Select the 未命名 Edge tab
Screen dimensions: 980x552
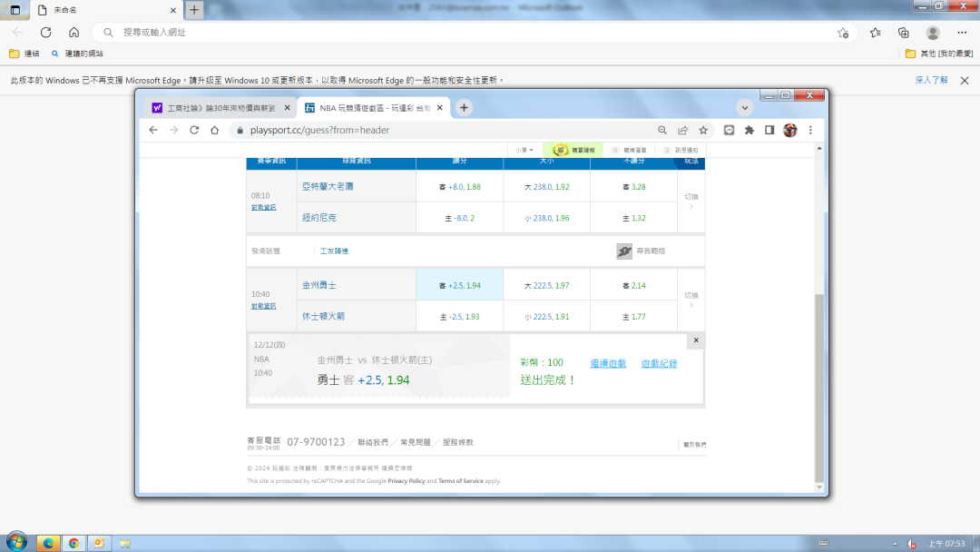106,10
